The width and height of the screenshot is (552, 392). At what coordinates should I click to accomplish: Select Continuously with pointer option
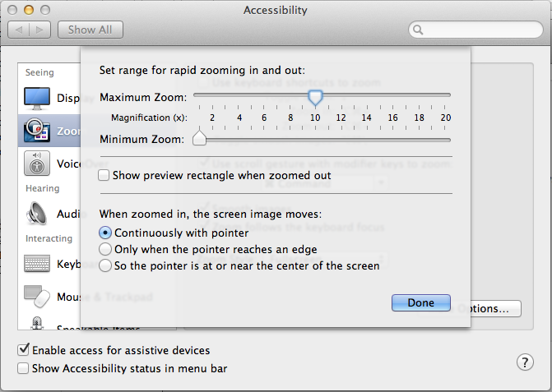[x=104, y=233]
